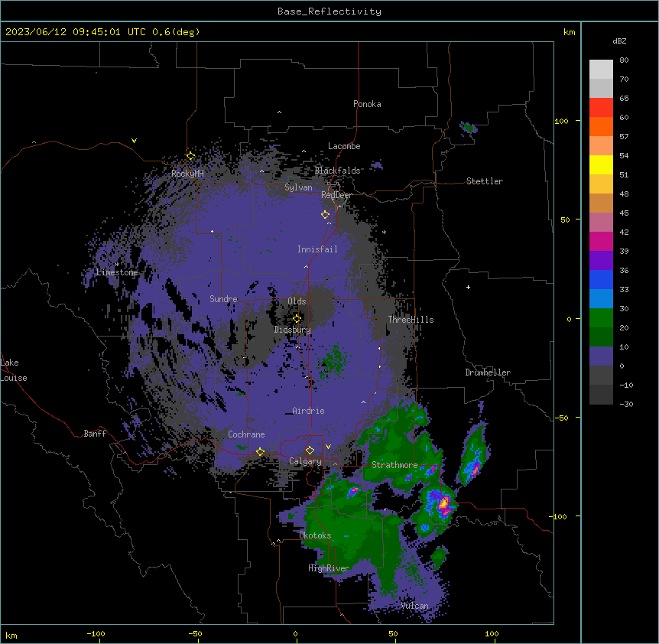Click the -100 tick label on the horizontal axis

(96, 634)
